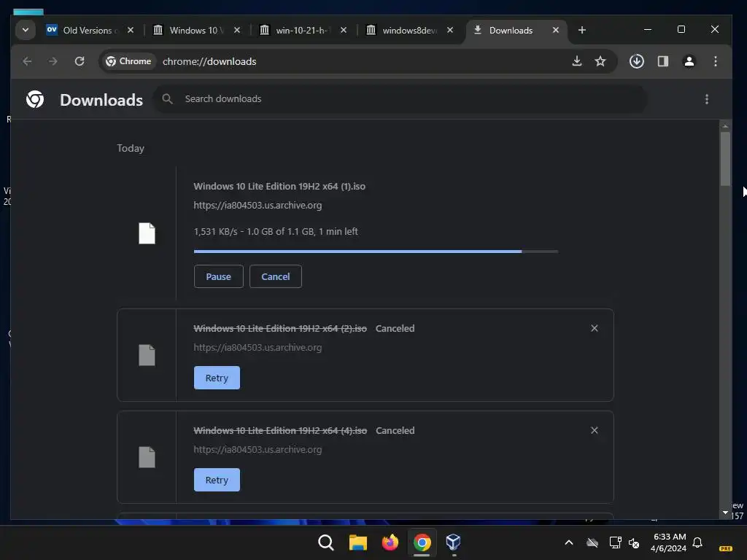Click the Chrome logo beside Downloads heading
This screenshot has height=560, width=747.
coord(35,99)
